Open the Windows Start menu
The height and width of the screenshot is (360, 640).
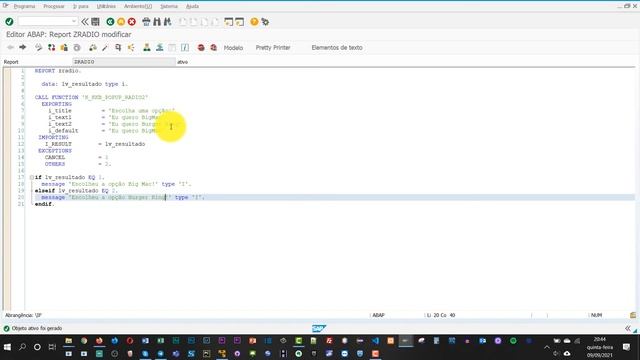7,347
